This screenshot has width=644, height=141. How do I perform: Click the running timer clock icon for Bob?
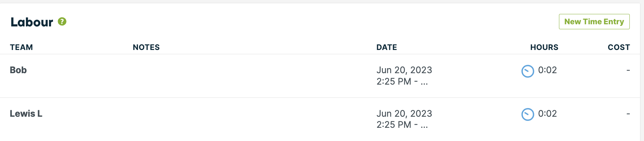[528, 71]
